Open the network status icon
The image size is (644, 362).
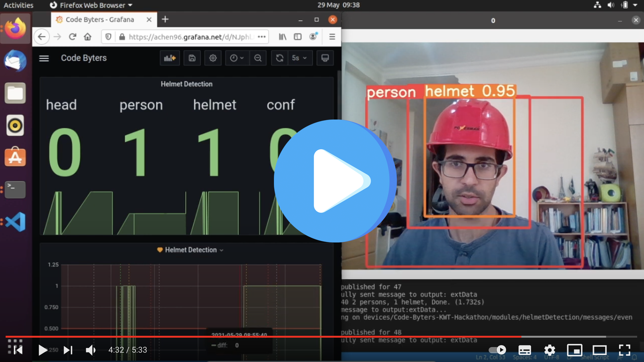coord(597,5)
